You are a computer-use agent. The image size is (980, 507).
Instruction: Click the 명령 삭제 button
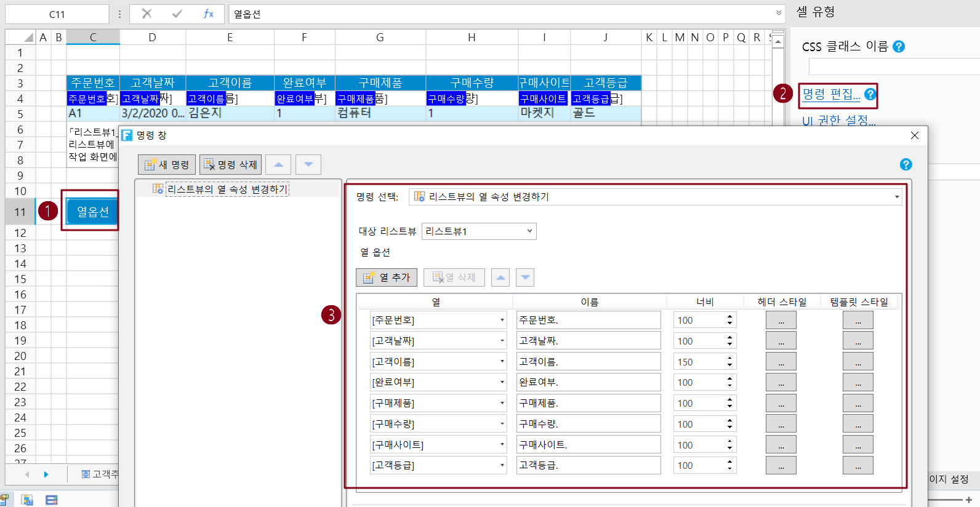click(x=230, y=164)
